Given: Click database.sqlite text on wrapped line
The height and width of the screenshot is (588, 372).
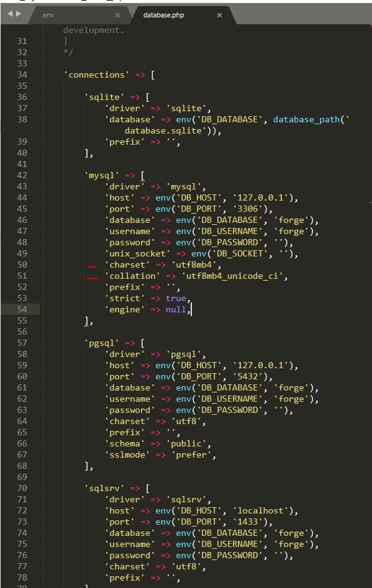Looking at the screenshot, I should pyautogui.click(x=163, y=131).
